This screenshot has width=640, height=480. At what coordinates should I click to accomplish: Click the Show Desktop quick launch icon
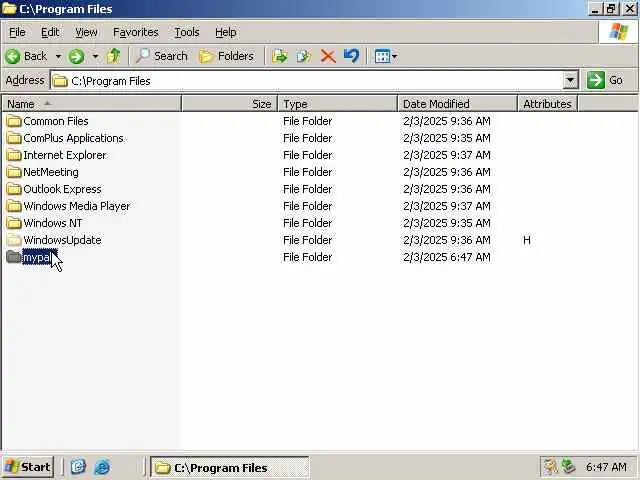click(78, 467)
